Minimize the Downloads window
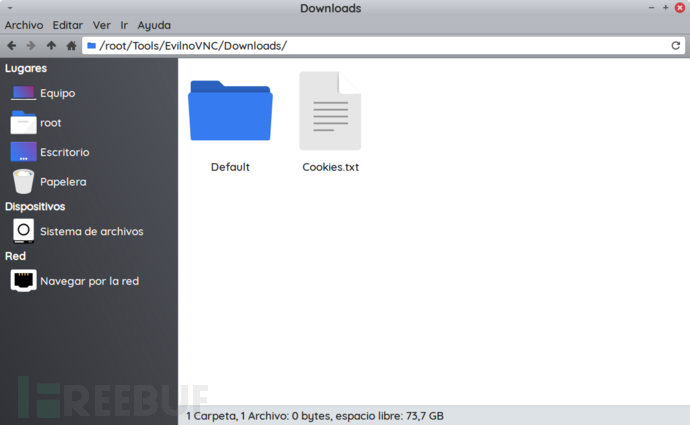Image resolution: width=690 pixels, height=425 pixels. (651, 8)
